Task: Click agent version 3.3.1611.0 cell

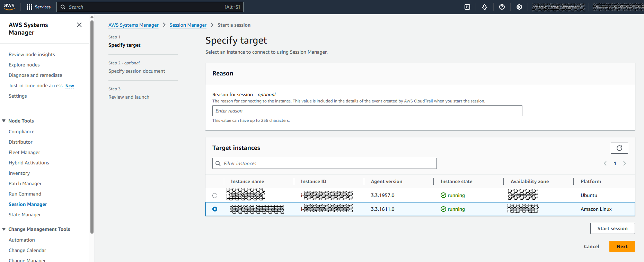Action: pos(383,209)
